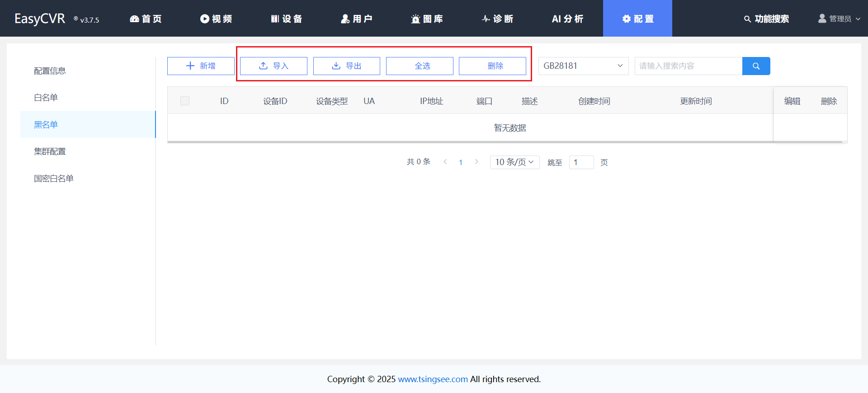Open the 诊断 diagnostics nav item
This screenshot has width=868, height=393.
coord(497,19)
